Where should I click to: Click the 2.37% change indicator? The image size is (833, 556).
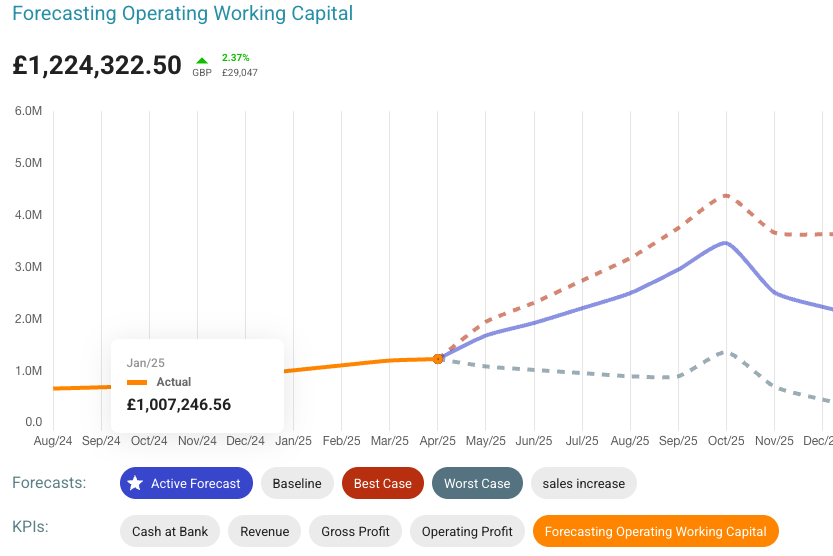[236, 58]
